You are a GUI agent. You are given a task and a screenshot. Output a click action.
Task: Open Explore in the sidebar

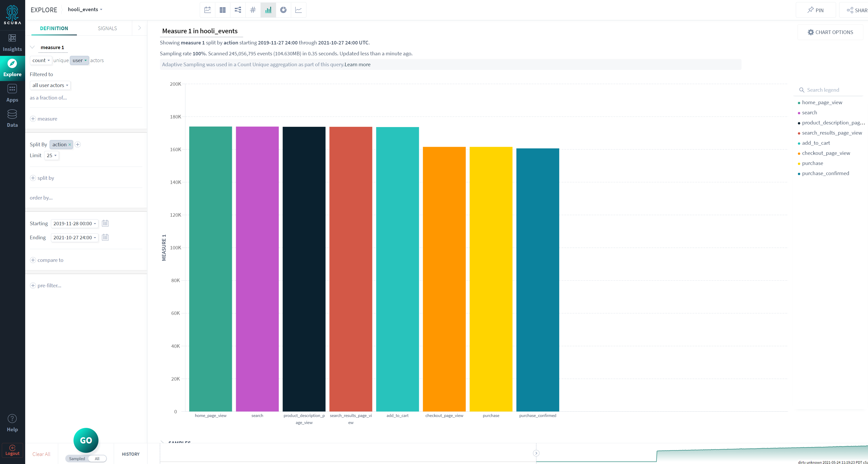coord(12,68)
